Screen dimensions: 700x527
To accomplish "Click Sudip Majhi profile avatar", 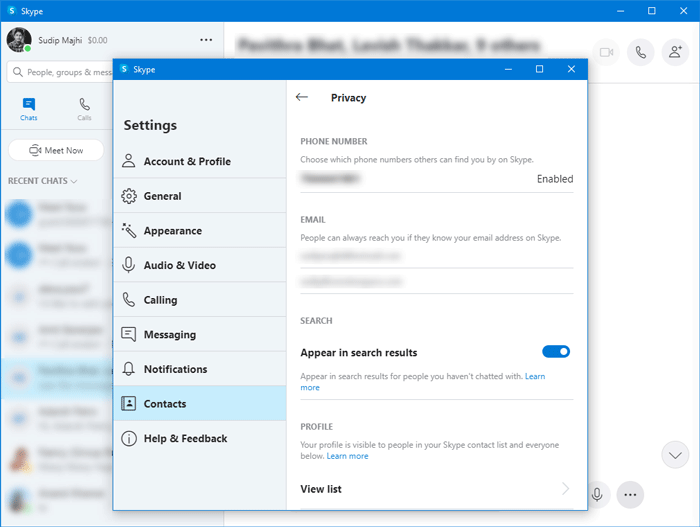I will coord(19,39).
